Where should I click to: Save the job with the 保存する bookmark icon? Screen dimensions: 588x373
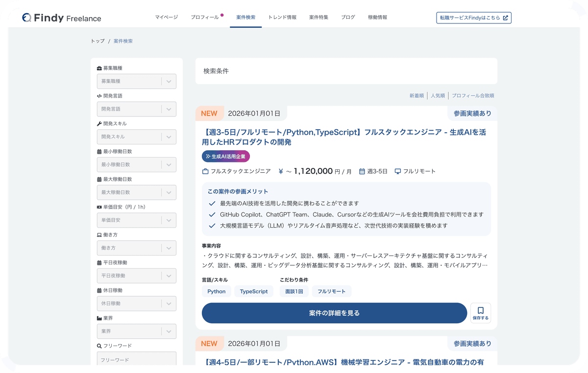(481, 313)
